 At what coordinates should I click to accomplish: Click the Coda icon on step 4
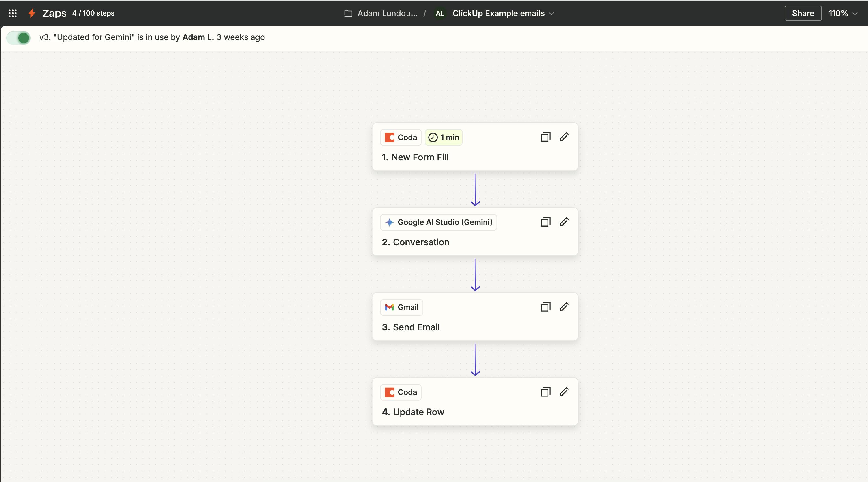pos(390,392)
